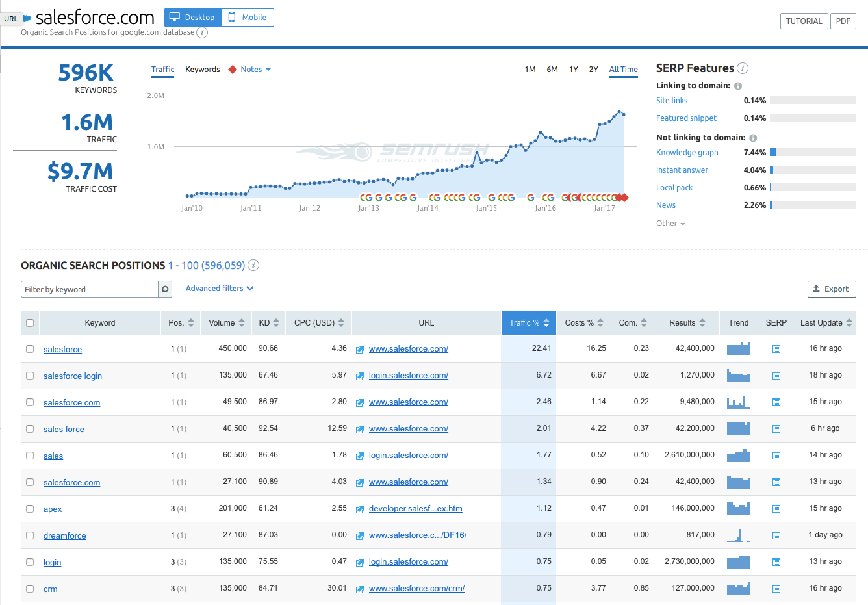
Task: Open info icon next to SERP Features
Action: coord(743,68)
